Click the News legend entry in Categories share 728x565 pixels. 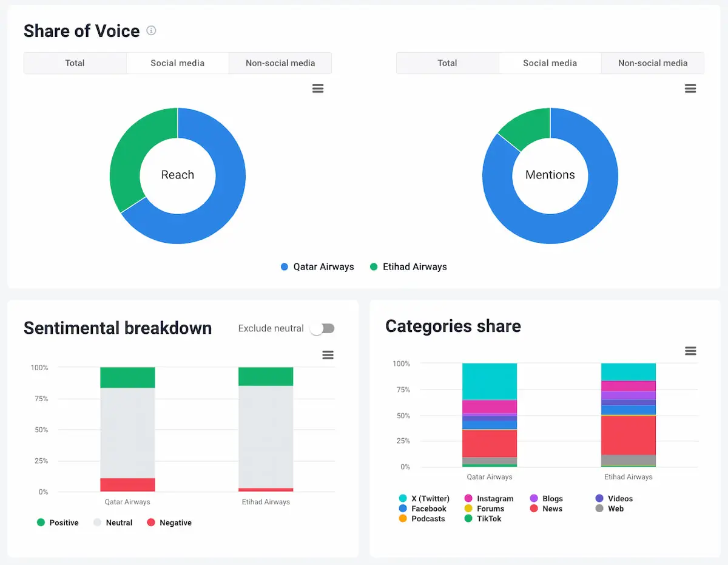point(548,509)
